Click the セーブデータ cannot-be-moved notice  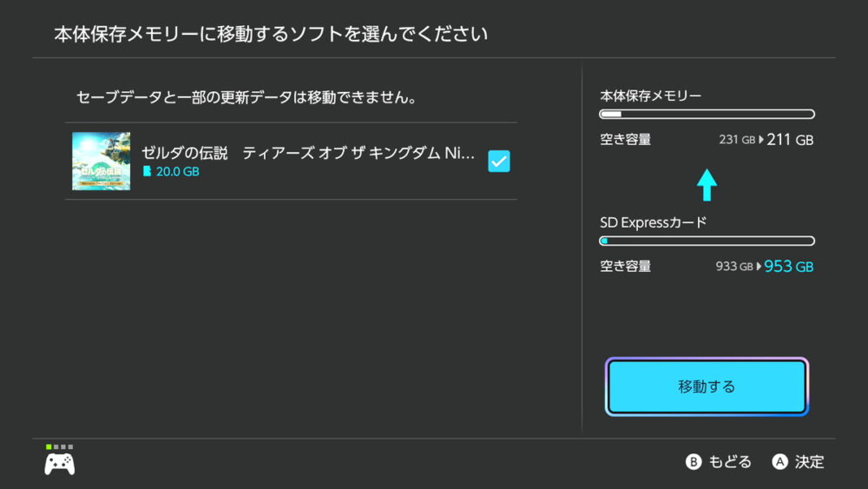[247, 97]
